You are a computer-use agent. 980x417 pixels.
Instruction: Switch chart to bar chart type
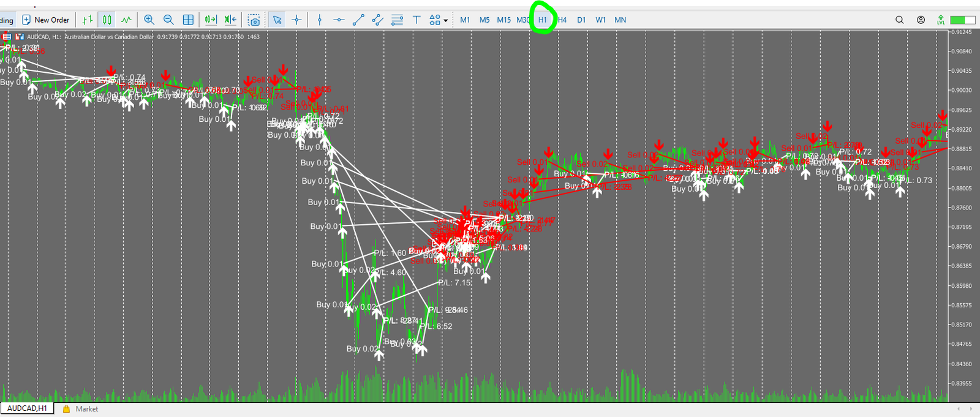pos(88,20)
